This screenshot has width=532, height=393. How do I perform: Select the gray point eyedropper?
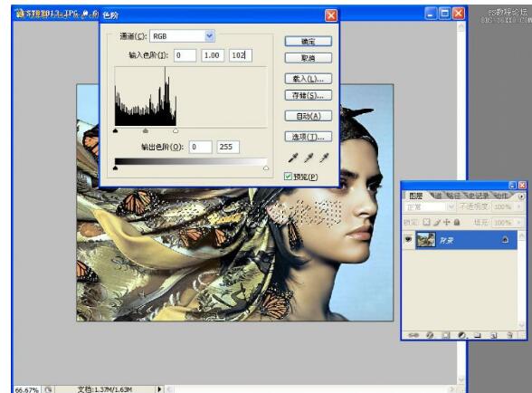tap(308, 158)
